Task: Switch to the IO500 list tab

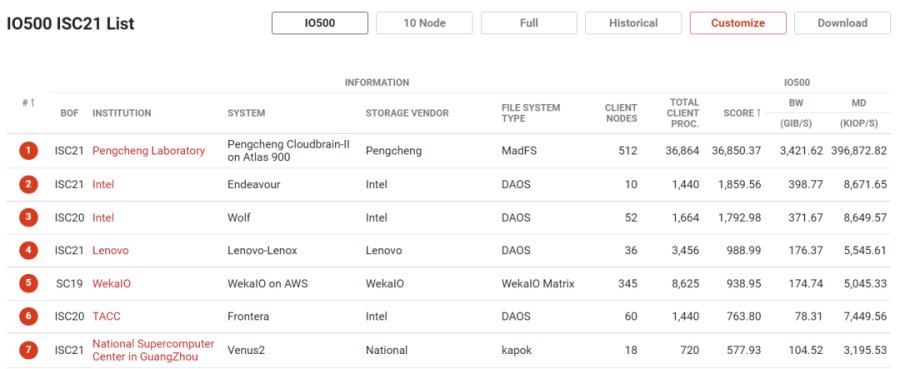Action: 320,23
